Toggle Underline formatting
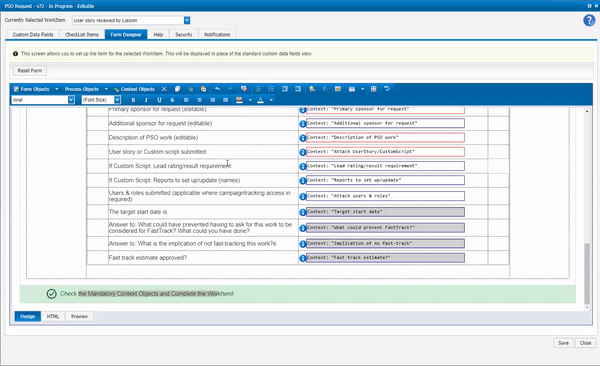 [x=159, y=100]
